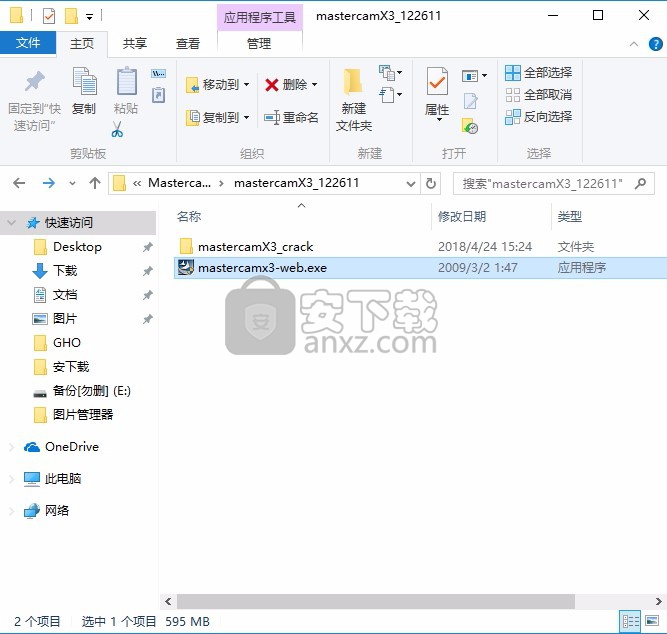Open the New item dropdown
Screen dimensions: 667x634
coord(391,73)
